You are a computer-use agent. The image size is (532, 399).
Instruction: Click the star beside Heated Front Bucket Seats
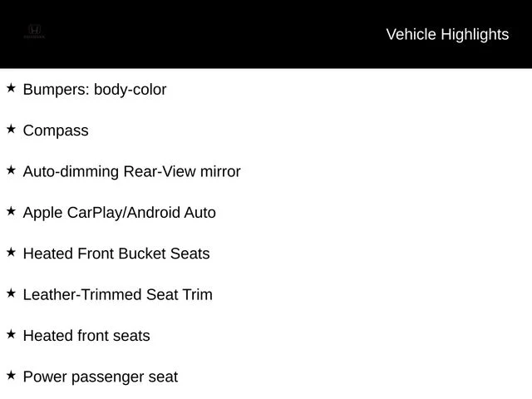click(11, 252)
